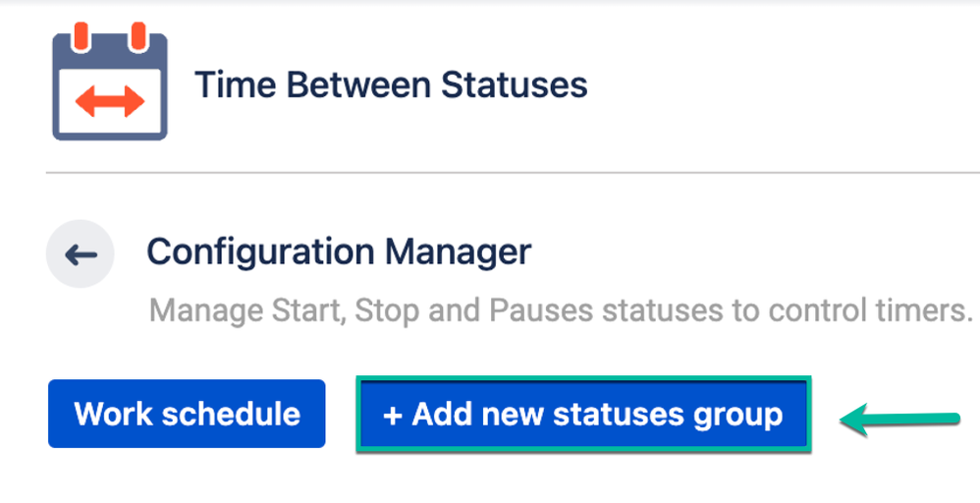Click the Time Between Statuses title
Viewport: 980px width, 503px height.
(391, 85)
